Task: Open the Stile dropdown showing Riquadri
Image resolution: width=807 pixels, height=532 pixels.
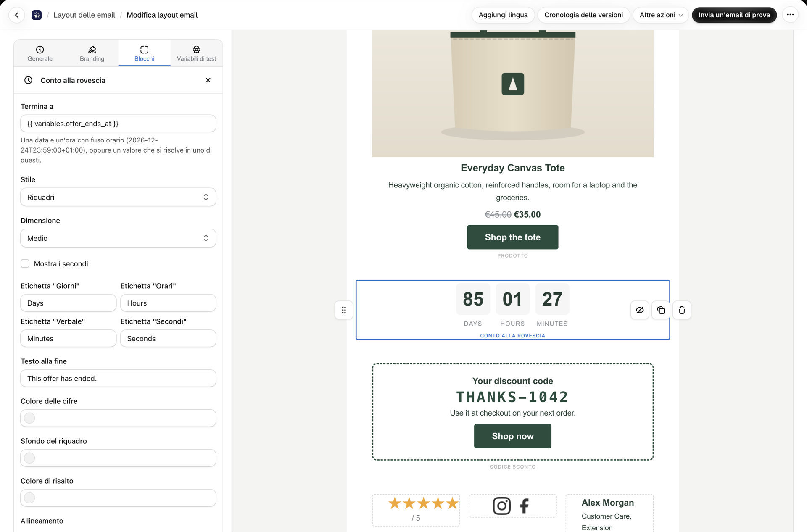Action: tap(118, 197)
